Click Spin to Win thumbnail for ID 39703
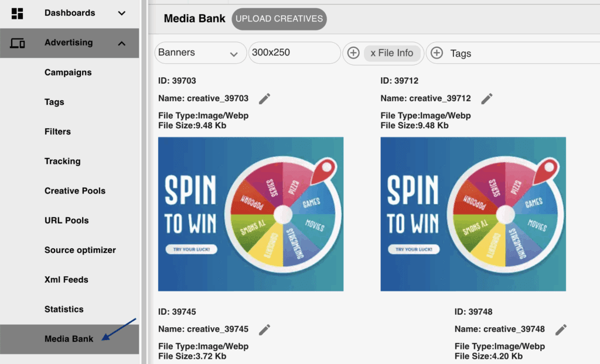This screenshot has width=600, height=364. pyautogui.click(x=251, y=214)
